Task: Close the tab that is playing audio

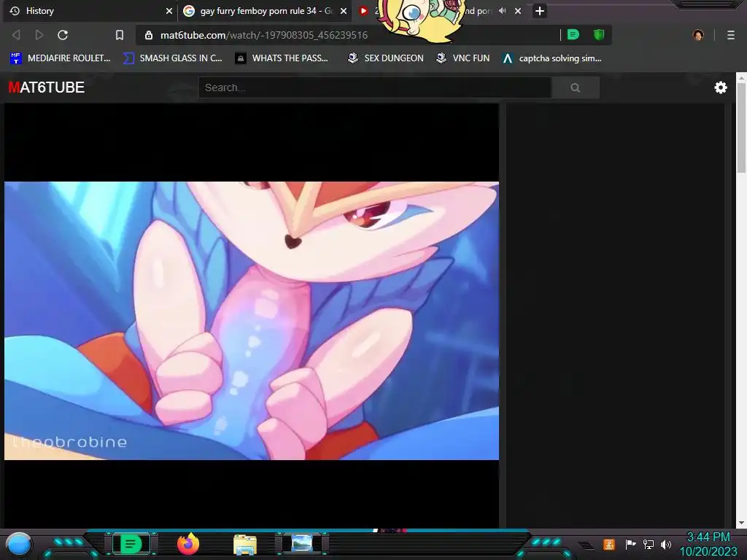Action: point(518,11)
